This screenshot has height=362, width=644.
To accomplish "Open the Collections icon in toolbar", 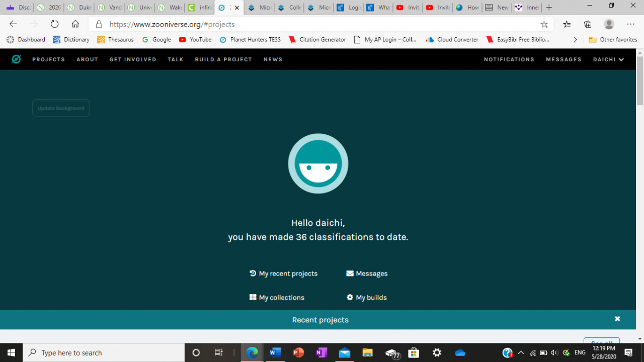I will tap(588, 24).
